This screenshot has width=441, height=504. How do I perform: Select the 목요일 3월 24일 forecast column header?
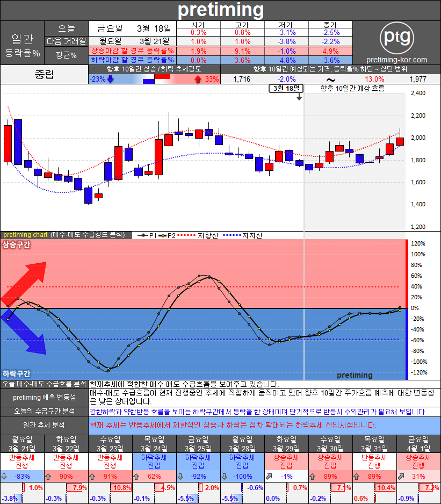point(154,444)
